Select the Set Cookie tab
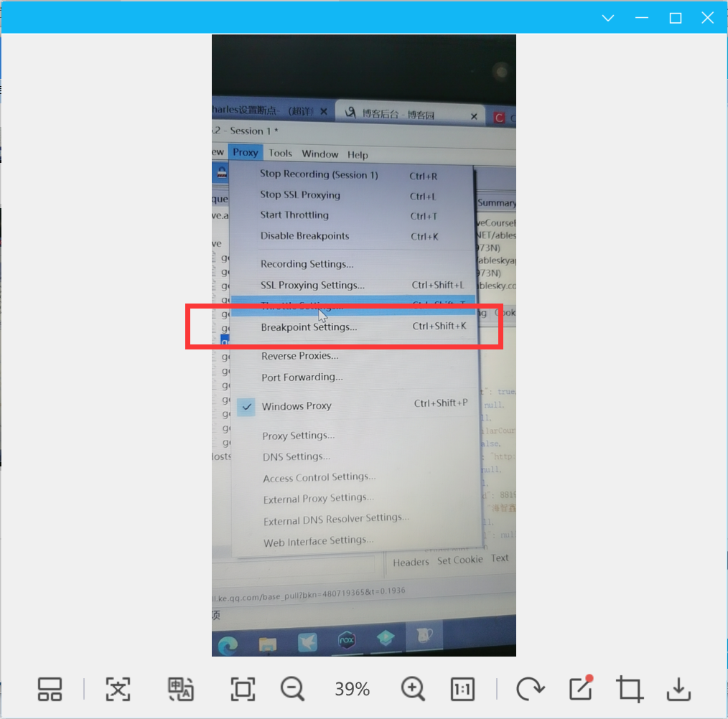Viewport: 728px width, 719px height. 459,560
